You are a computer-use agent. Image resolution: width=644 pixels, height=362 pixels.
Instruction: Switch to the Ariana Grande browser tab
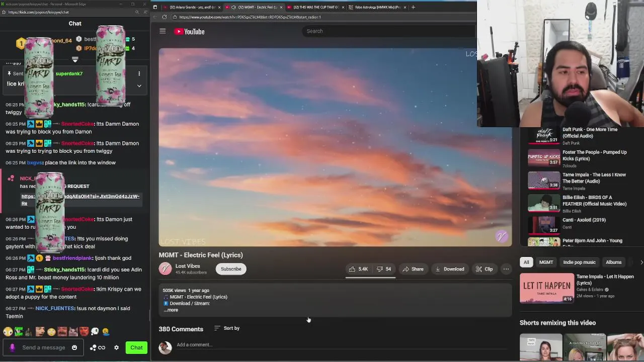191,7
